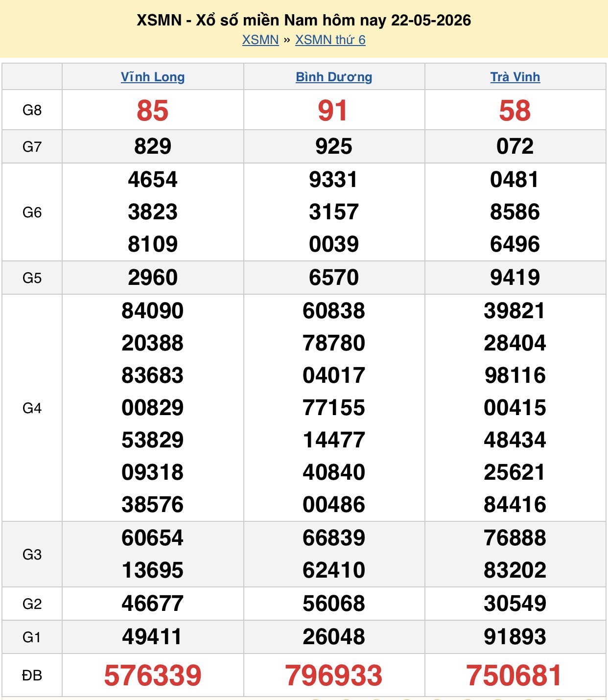Viewport: 608px width, 700px height.
Task: Click G7 number 072
Action: pyautogui.click(x=515, y=146)
